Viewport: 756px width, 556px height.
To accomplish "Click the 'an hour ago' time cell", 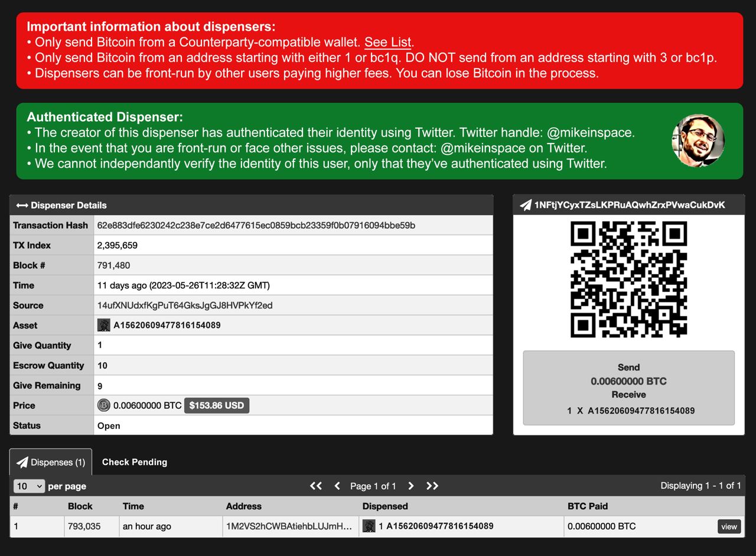I will 147,526.
